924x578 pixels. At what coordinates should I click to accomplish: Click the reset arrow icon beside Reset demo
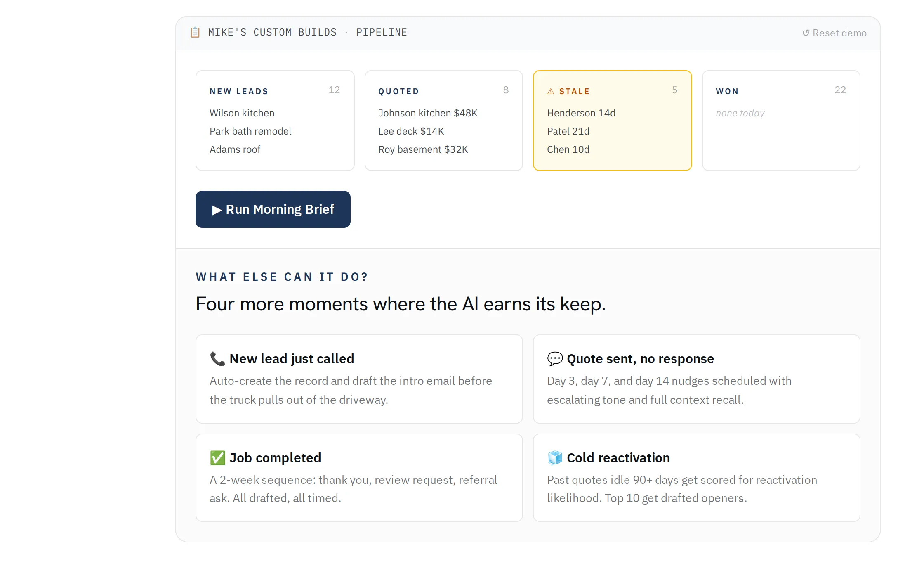(x=806, y=33)
